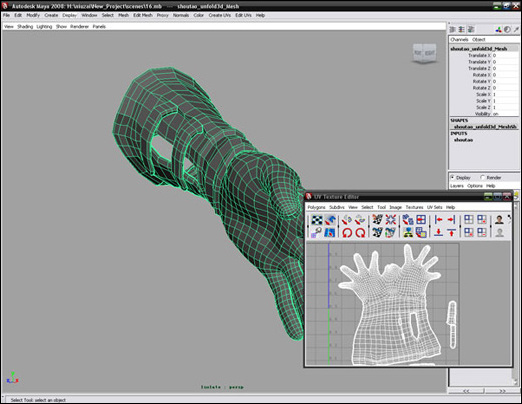522x404 pixels.
Task: Click the snap UVs to grid icon
Action: (x=421, y=220)
